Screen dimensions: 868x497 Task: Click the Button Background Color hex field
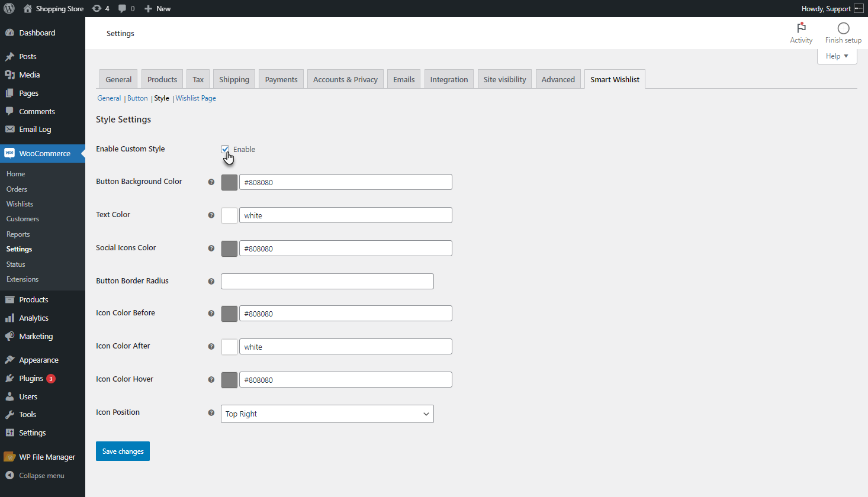pos(346,182)
